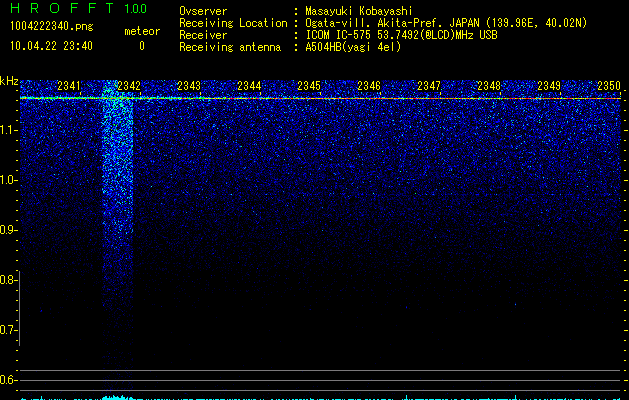Image resolution: width=629 pixels, height=400 pixels.
Task: Click the meteor count value 0
Action: click(142, 46)
